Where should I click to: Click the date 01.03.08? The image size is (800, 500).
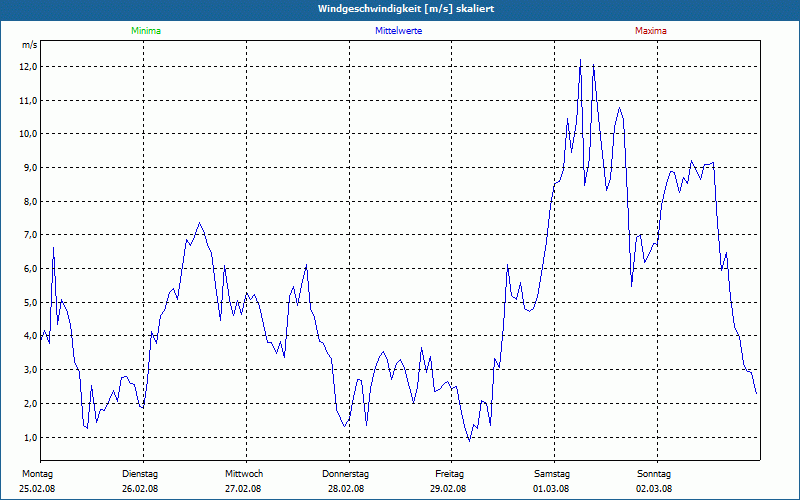click(x=551, y=489)
